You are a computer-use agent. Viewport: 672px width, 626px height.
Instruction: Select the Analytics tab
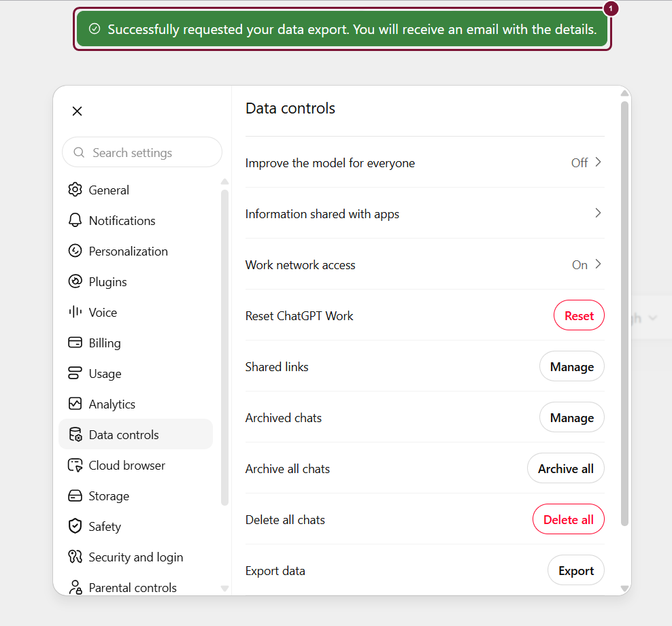[135, 404]
